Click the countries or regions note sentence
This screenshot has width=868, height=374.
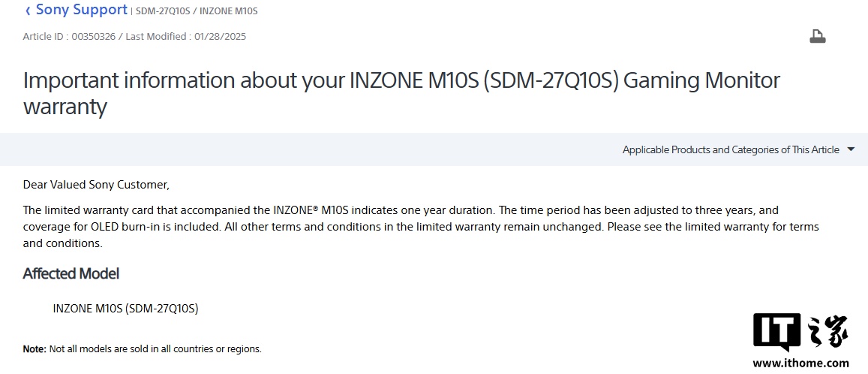155,349
